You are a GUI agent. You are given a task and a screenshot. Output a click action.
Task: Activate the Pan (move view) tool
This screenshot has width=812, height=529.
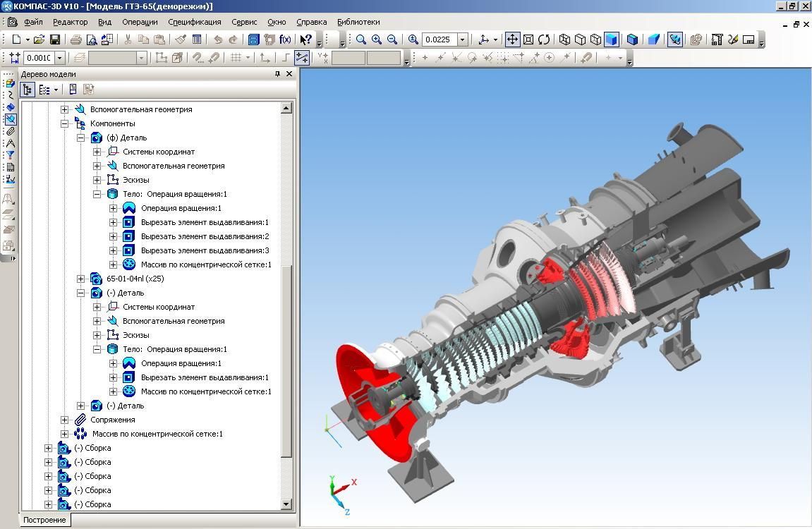(x=513, y=40)
